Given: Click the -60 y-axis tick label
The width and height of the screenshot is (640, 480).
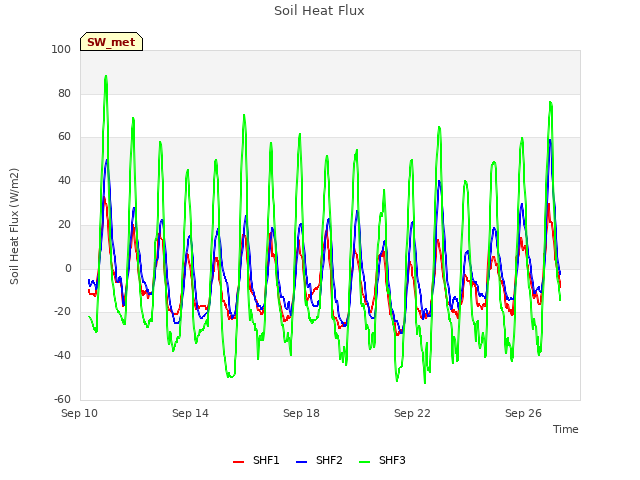Looking at the screenshot, I should tap(62, 399).
